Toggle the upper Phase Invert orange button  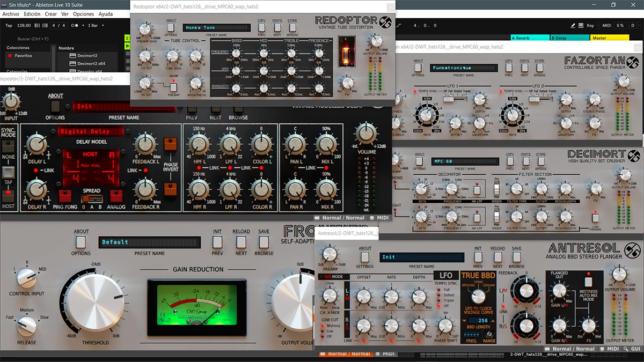tap(170, 144)
